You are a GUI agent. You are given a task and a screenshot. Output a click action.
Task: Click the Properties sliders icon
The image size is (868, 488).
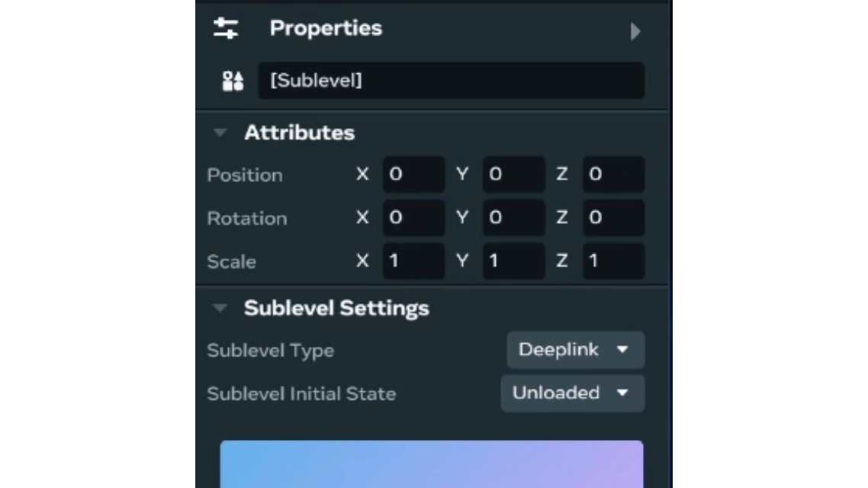pyautogui.click(x=226, y=29)
